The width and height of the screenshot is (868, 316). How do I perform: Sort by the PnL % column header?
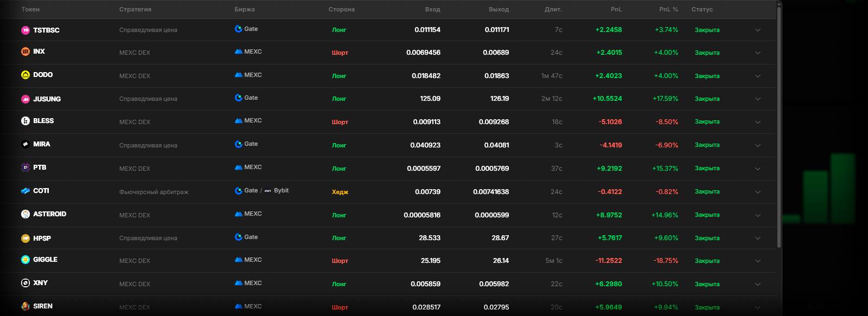click(x=668, y=9)
